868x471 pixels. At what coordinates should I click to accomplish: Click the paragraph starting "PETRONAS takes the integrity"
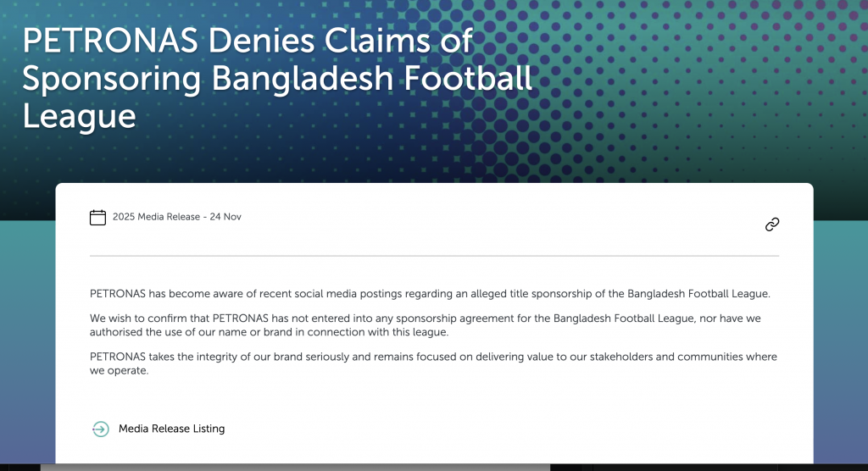point(432,363)
